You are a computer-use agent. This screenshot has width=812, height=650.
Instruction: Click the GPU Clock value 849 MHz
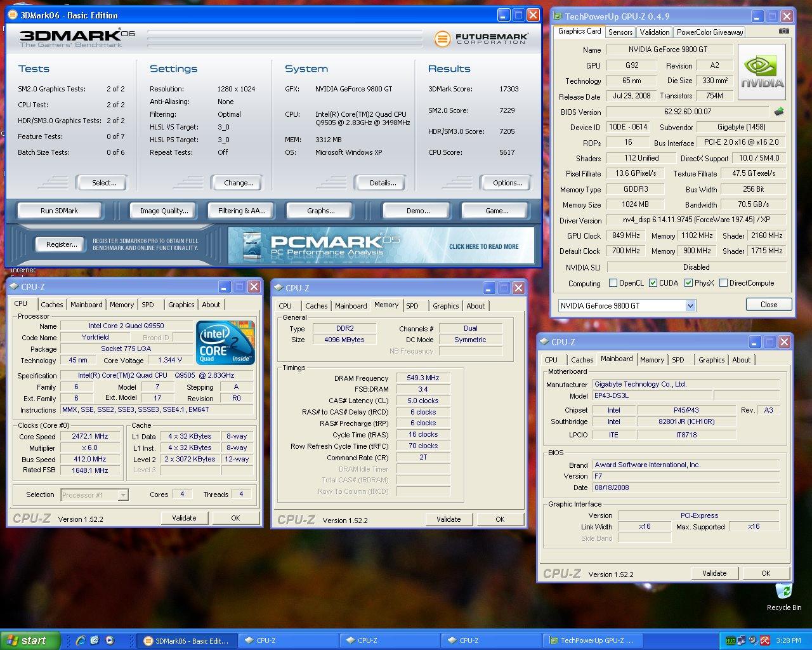625,235
